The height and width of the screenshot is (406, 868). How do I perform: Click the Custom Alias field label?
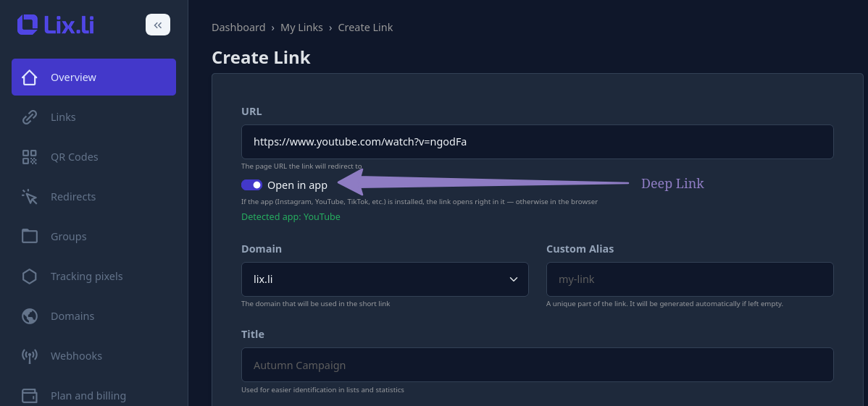pyautogui.click(x=580, y=249)
